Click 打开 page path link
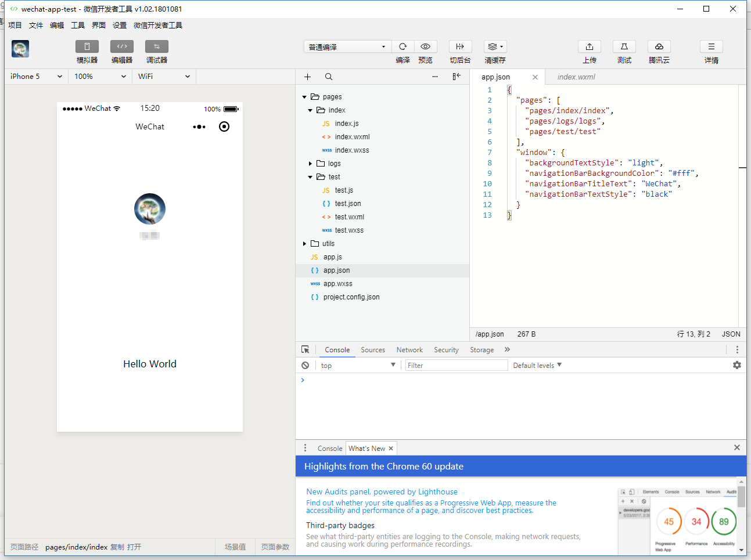Screen dimensions: 751x560 point(134,547)
